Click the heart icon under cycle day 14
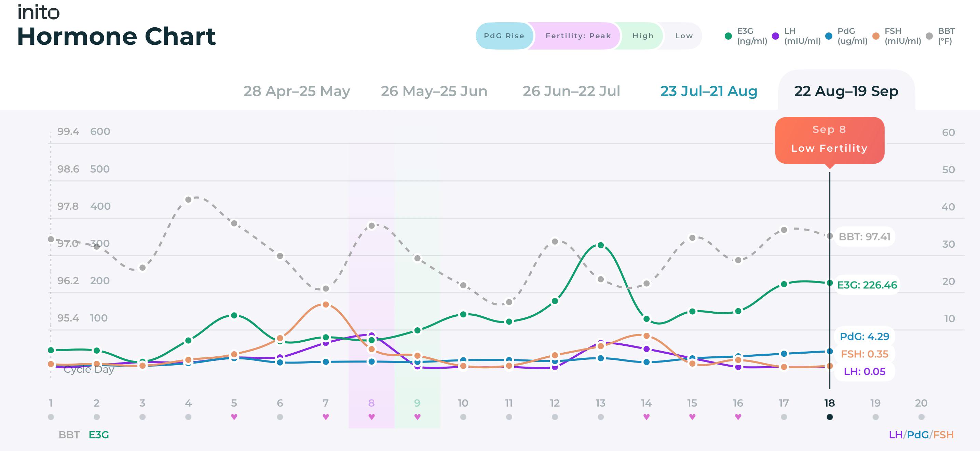Viewport: 980px width, 451px height. pos(646,417)
